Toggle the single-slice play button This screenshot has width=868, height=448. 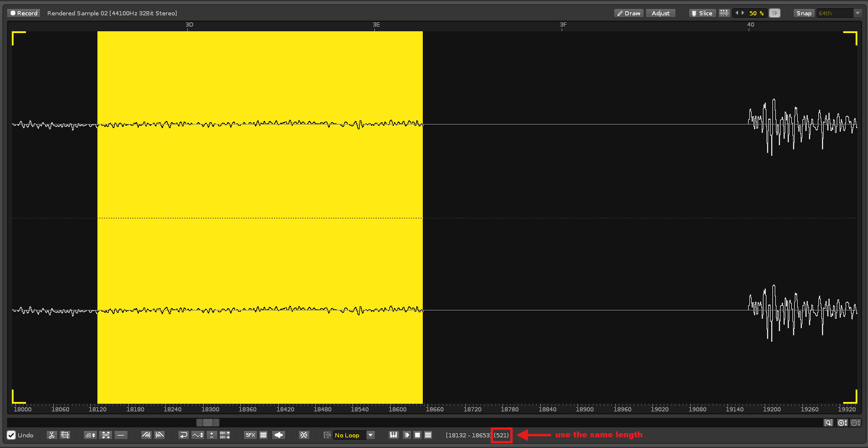click(x=774, y=13)
